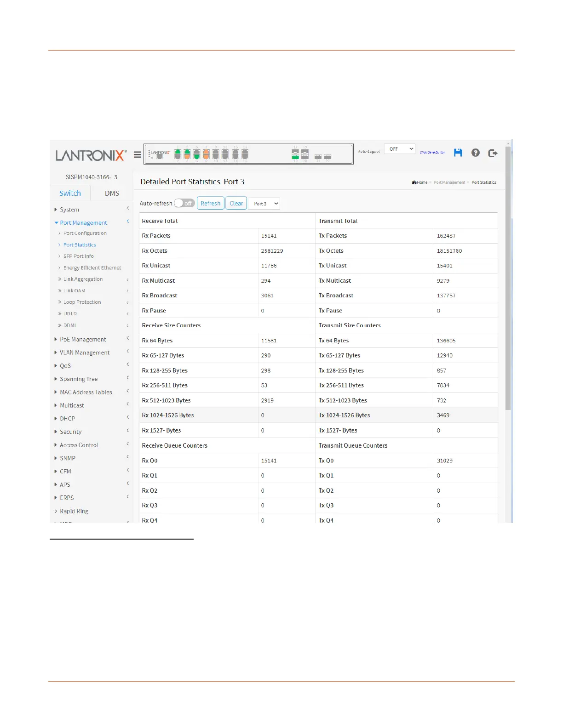Viewport: 563px width, 728px height.
Task: Open Port Statistics submenu item
Action: (x=80, y=245)
